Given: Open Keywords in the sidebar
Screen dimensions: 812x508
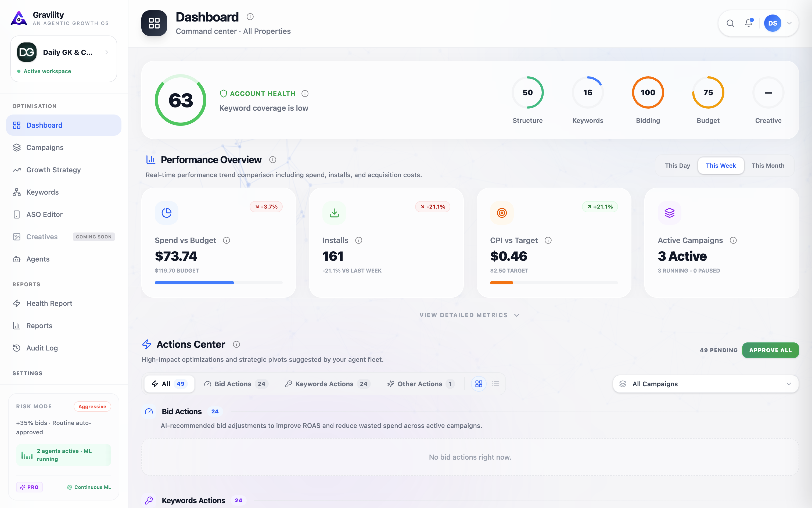Looking at the screenshot, I should (63, 192).
